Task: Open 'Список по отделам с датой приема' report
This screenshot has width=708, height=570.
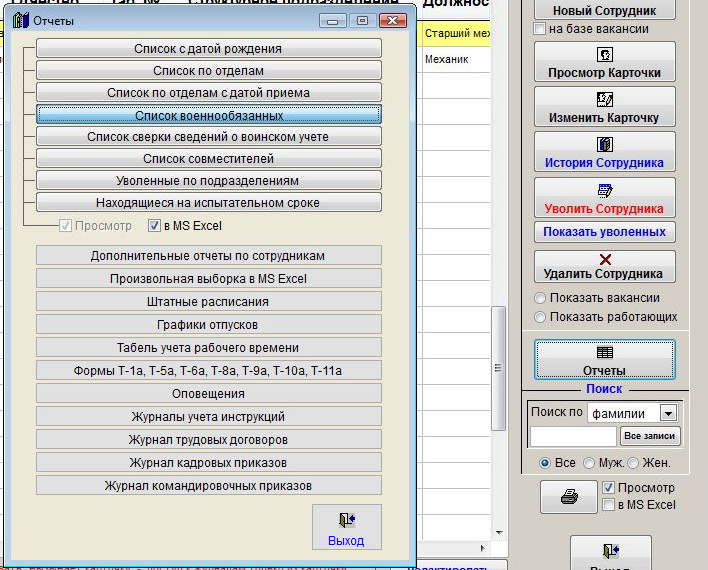Action: [209, 93]
